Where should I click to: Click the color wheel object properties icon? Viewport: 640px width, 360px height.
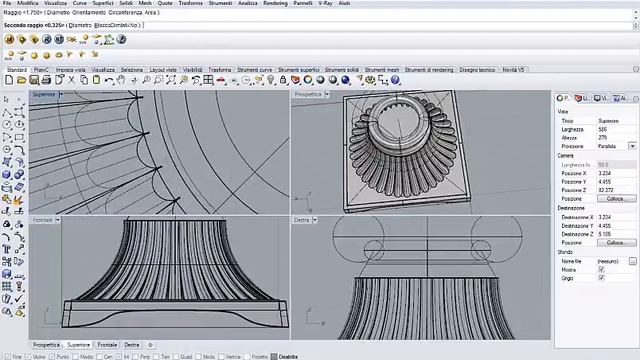pos(308,80)
